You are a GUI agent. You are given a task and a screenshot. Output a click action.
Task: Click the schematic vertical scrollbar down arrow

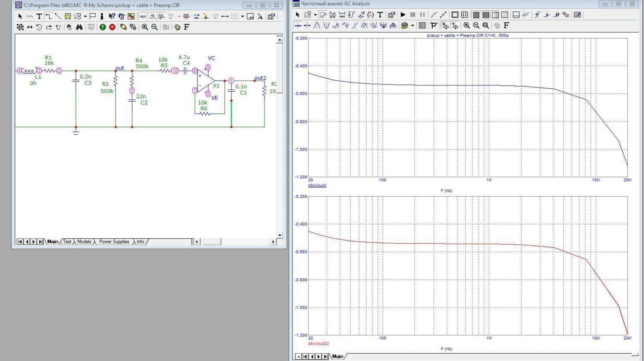click(279, 235)
